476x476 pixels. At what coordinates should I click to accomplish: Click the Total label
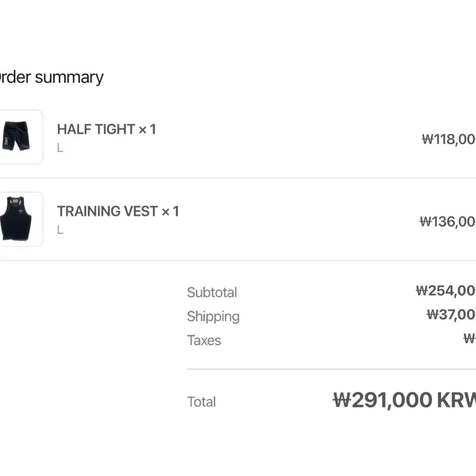coord(201,402)
